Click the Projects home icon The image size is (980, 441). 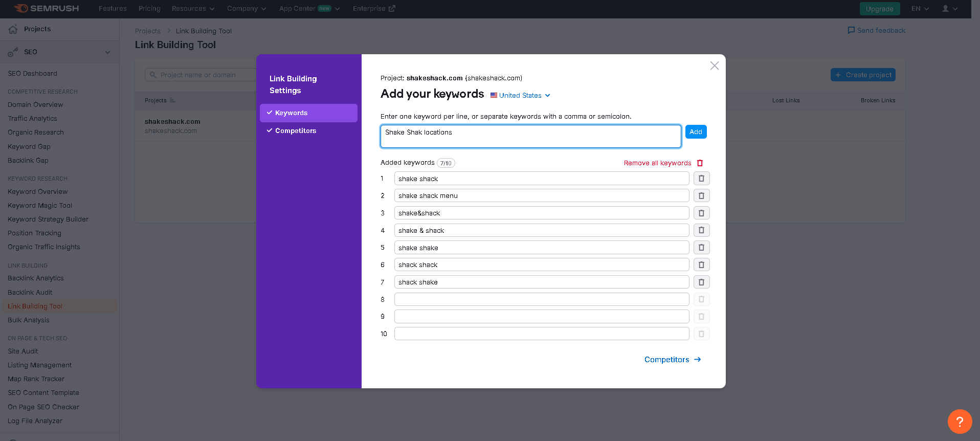coord(13,29)
